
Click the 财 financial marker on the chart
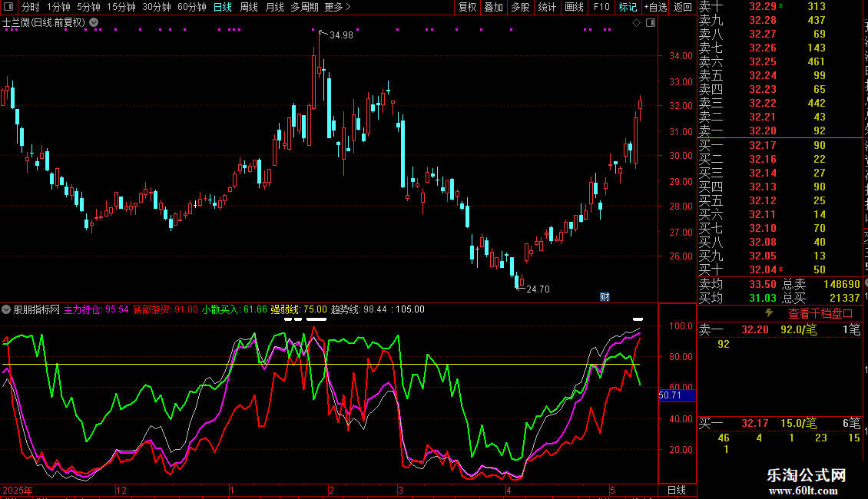605,297
